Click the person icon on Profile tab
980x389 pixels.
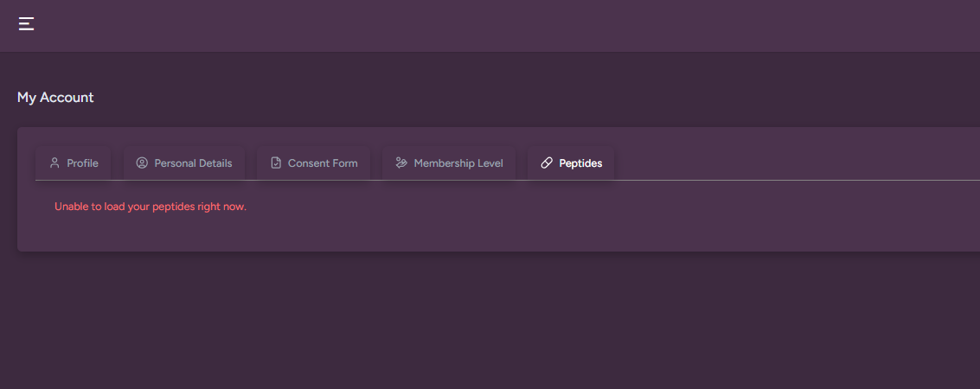click(54, 163)
